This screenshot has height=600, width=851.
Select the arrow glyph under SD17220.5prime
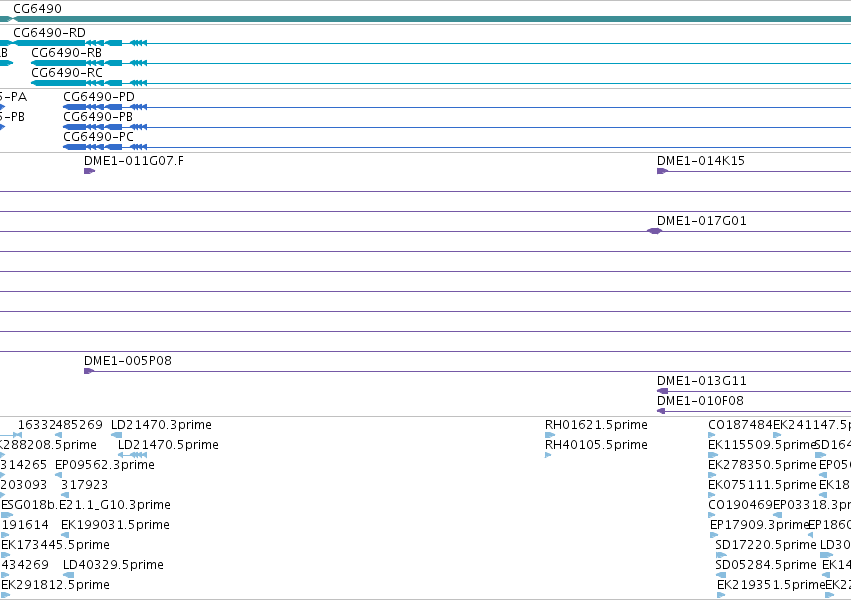(x=721, y=555)
